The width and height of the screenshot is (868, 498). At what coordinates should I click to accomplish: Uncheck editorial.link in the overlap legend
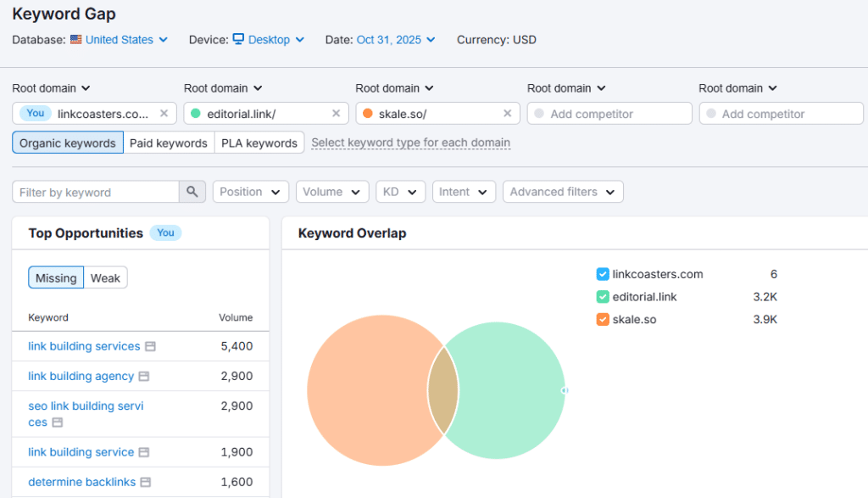[603, 298]
